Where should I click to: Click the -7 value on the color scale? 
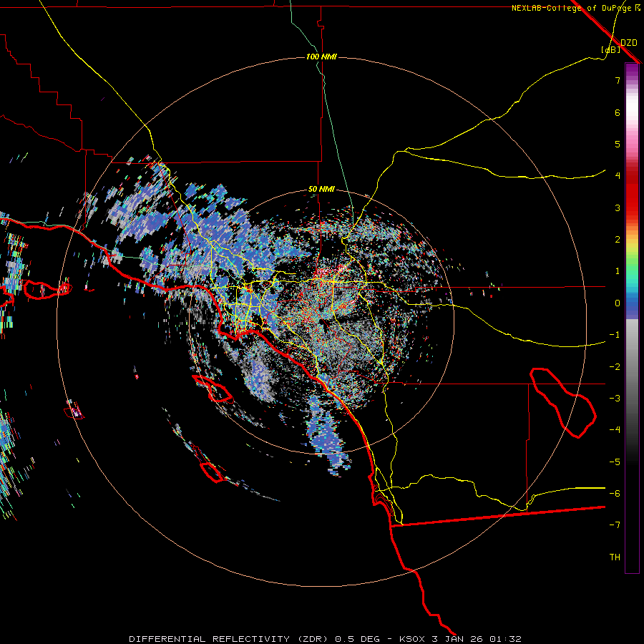(x=615, y=525)
